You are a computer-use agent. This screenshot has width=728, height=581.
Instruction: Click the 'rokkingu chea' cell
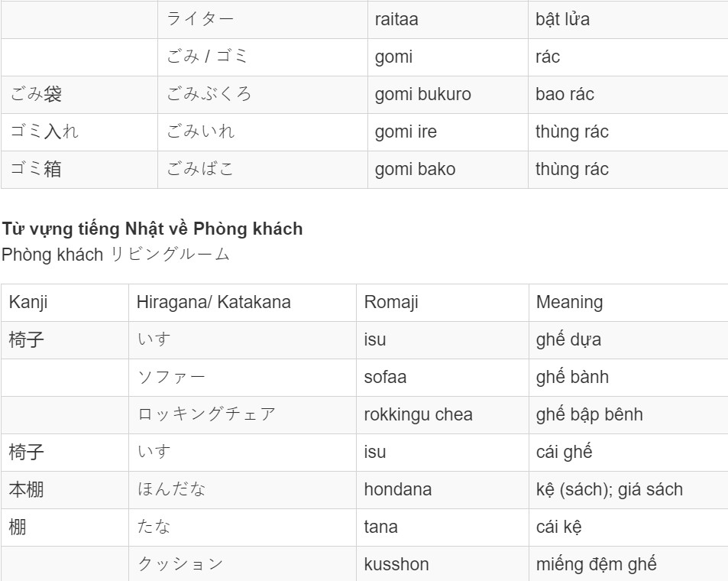(x=442, y=415)
